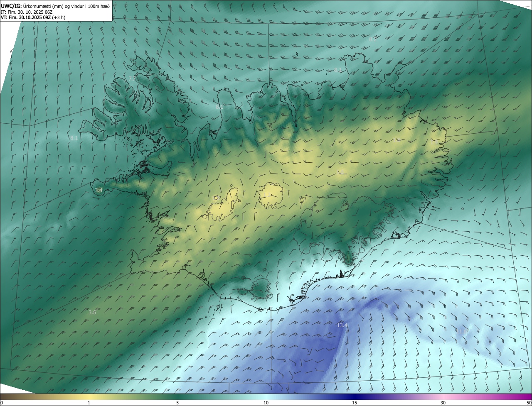Click the colour scale tick label 15
This screenshot has width=532, height=406.
(x=355, y=403)
